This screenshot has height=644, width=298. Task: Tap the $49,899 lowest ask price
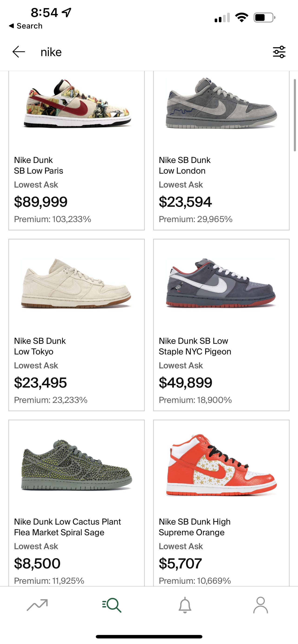[x=185, y=383]
